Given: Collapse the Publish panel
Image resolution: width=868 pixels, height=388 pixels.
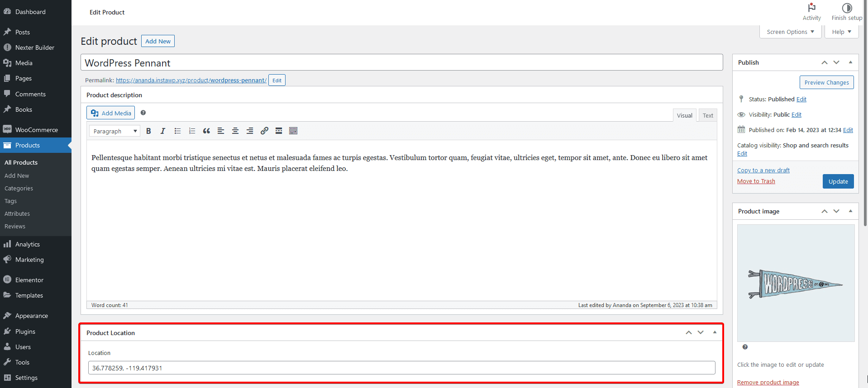Looking at the screenshot, I should pyautogui.click(x=850, y=62).
